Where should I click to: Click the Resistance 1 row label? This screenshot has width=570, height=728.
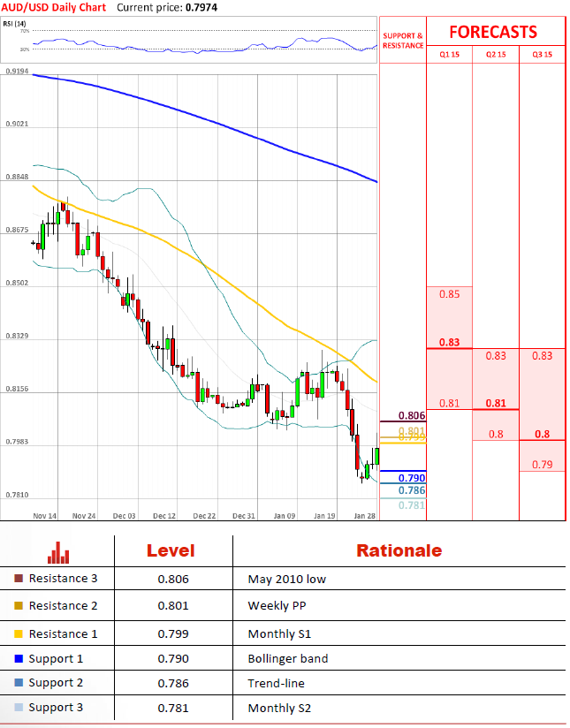[63, 633]
